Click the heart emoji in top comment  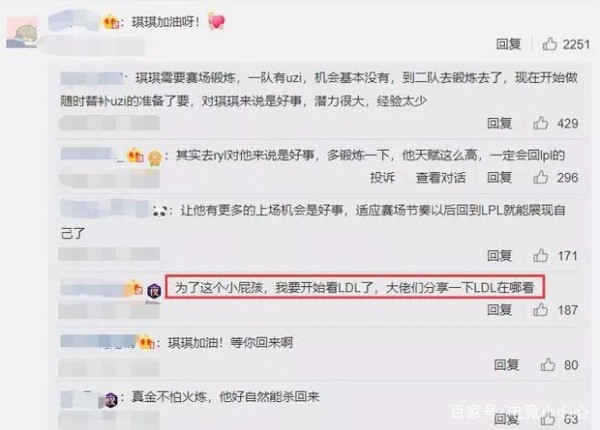[x=216, y=21]
